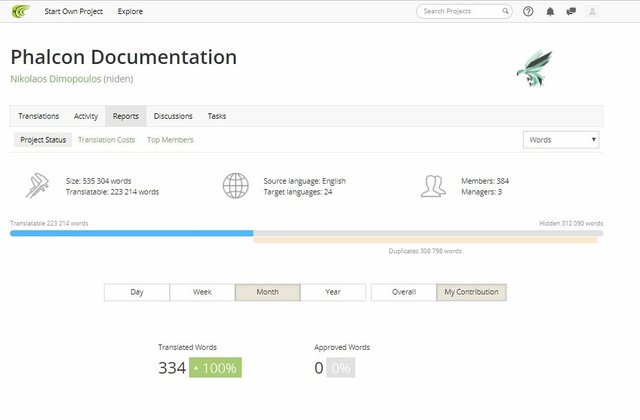Click the 'Translated Words' label
640x420 pixels.
coord(187,347)
